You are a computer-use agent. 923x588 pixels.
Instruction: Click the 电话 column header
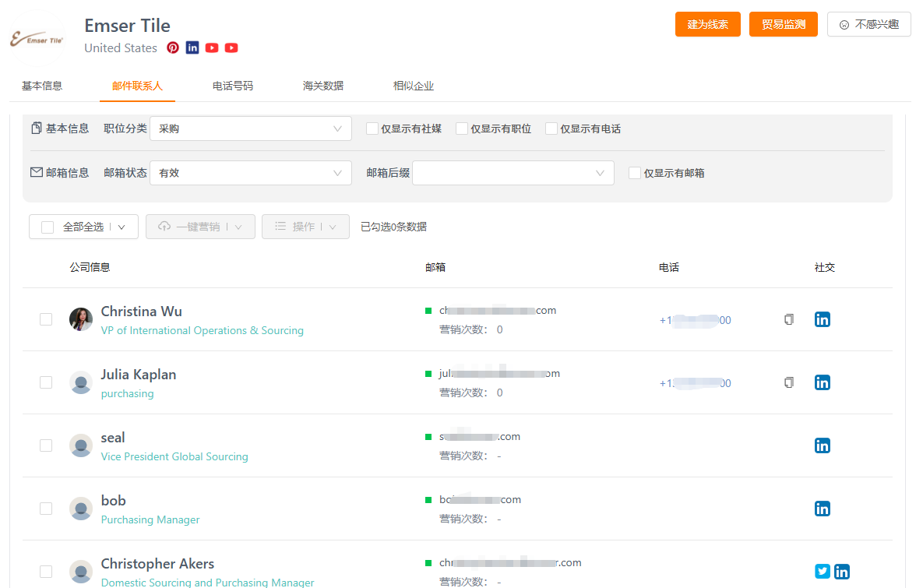[669, 267]
